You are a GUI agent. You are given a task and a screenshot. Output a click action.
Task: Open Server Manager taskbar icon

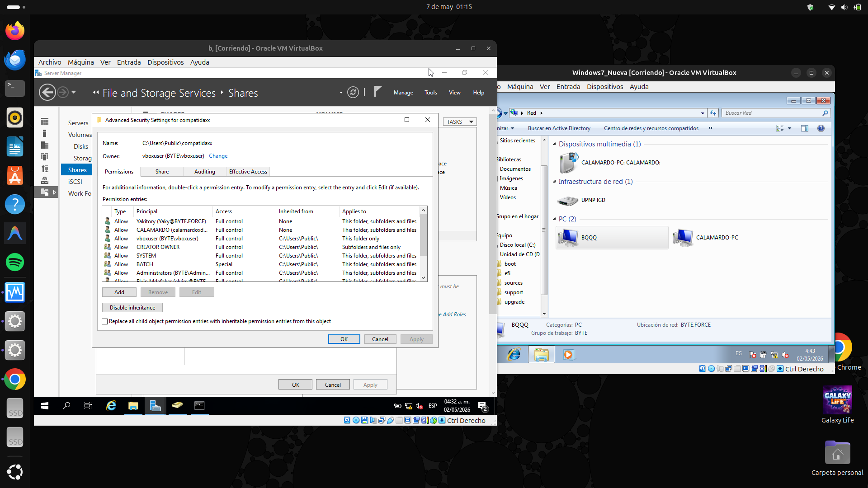155,406
